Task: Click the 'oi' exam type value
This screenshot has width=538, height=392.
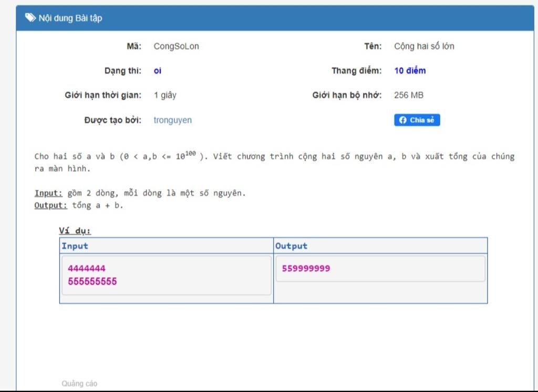Action: click(x=158, y=71)
